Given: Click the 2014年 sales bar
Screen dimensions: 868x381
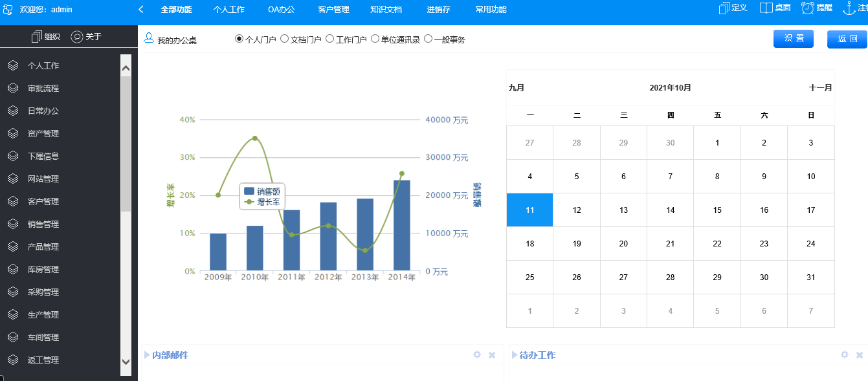Looking at the screenshot, I should (401, 225).
